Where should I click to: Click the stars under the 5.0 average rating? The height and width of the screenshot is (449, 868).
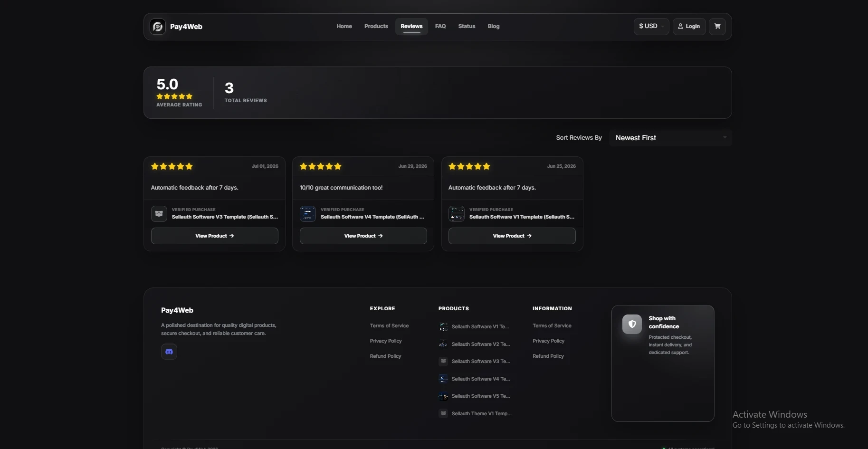click(174, 96)
